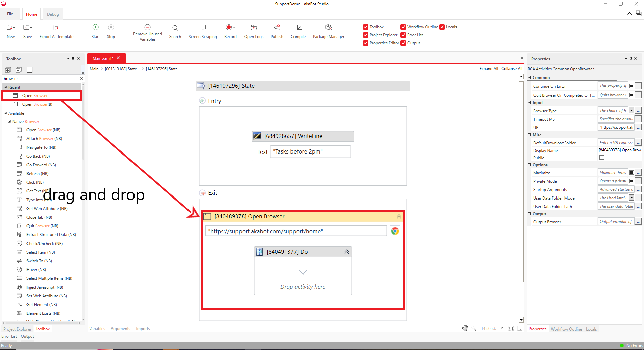
Task: Click the Save icon in ribbon
Action: click(27, 28)
